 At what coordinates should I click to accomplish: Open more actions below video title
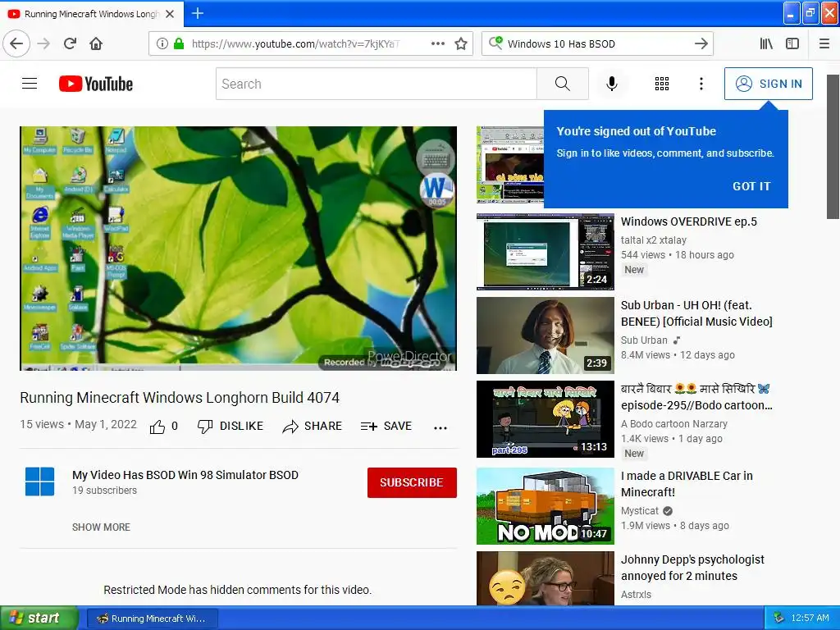(441, 427)
